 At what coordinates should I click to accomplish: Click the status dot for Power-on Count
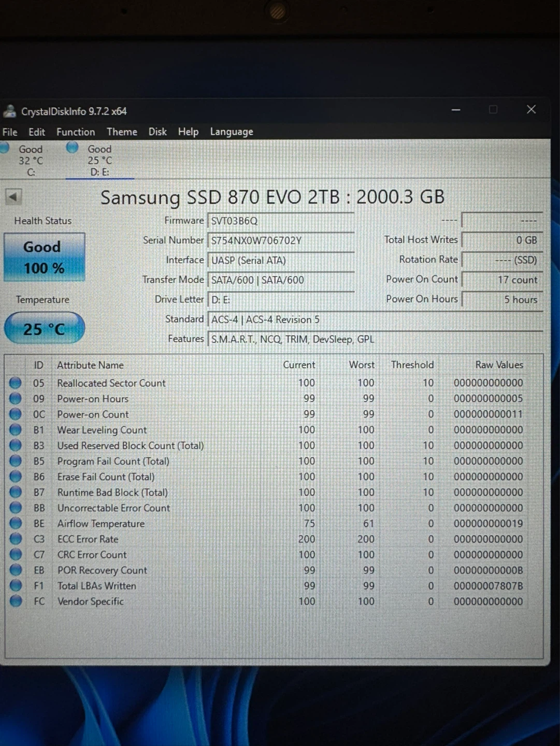click(x=16, y=414)
